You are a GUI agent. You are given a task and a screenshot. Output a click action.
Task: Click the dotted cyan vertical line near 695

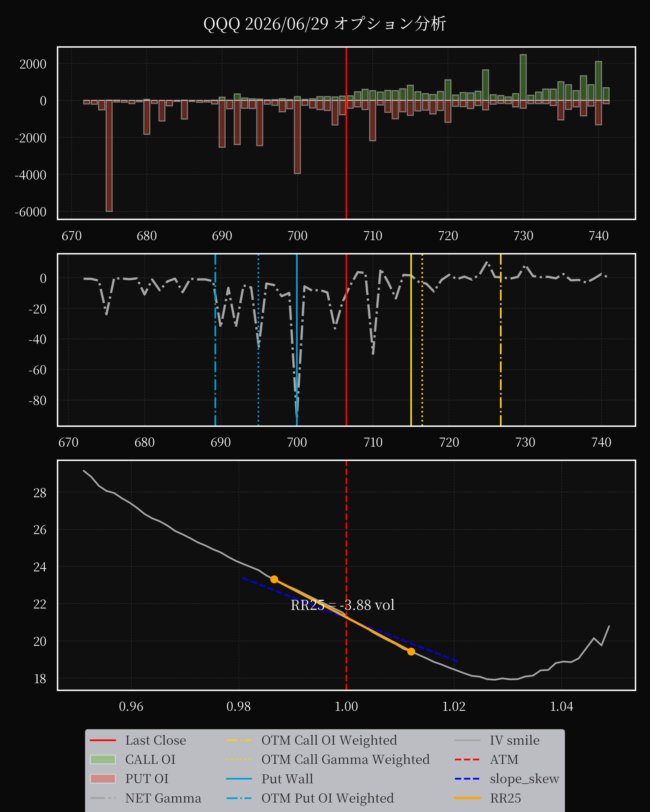point(258,340)
